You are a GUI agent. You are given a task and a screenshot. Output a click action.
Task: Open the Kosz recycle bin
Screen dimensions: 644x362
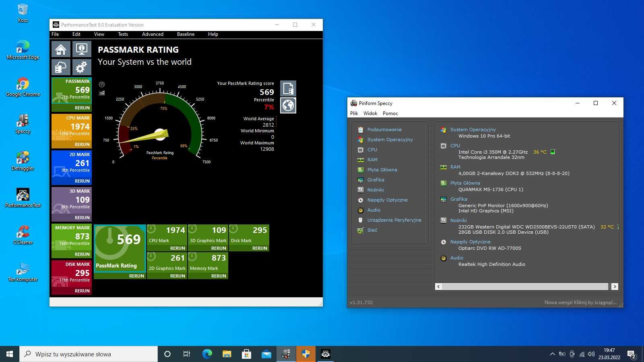click(x=23, y=13)
